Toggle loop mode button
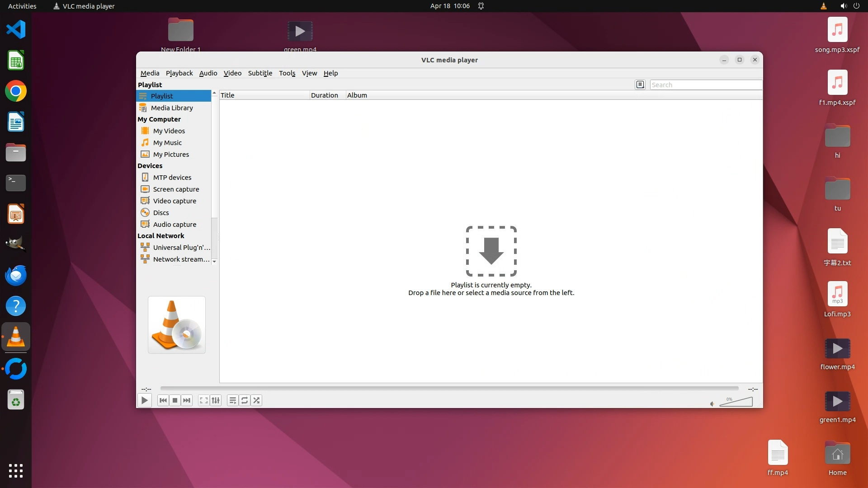Screen dimensions: 868x488 (245, 400)
